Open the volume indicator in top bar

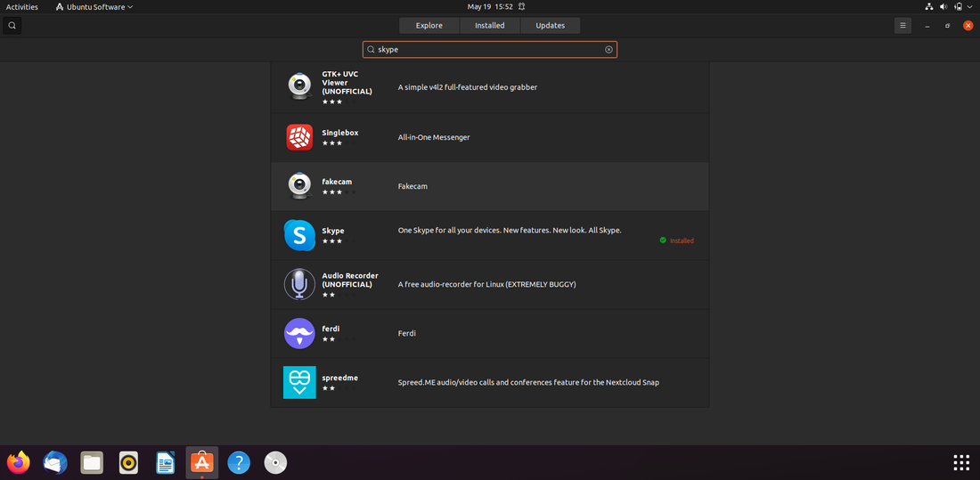click(x=943, y=7)
